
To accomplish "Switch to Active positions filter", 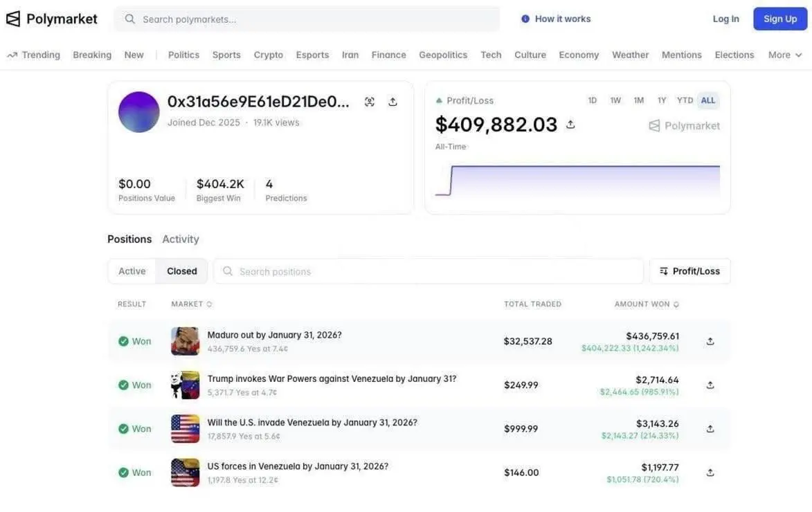I will point(132,271).
